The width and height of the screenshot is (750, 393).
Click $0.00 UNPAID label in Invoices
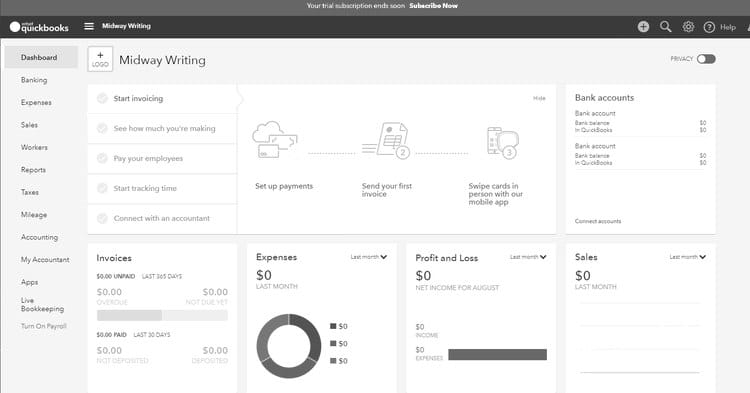click(x=116, y=276)
